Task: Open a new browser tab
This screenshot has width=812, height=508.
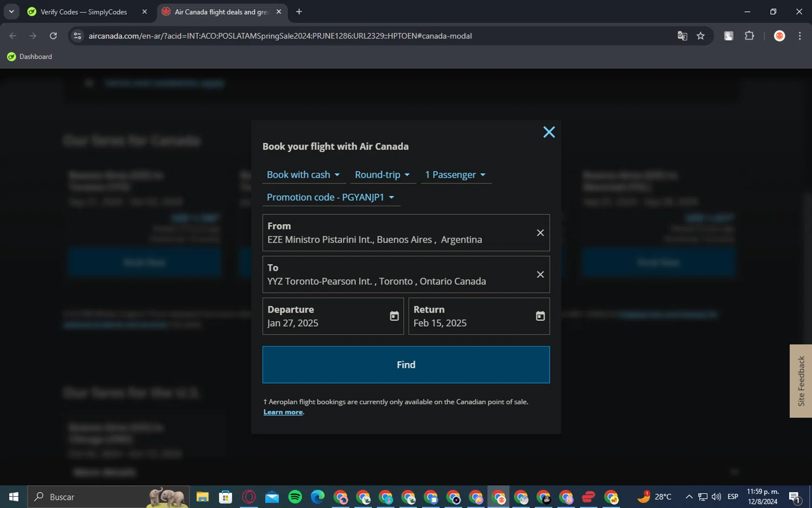Action: [299, 12]
